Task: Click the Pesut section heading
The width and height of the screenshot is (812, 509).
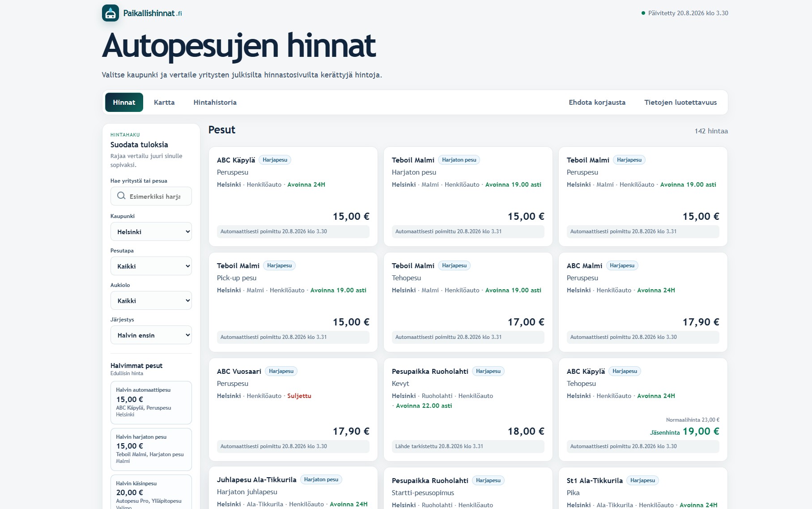Action: point(222,130)
